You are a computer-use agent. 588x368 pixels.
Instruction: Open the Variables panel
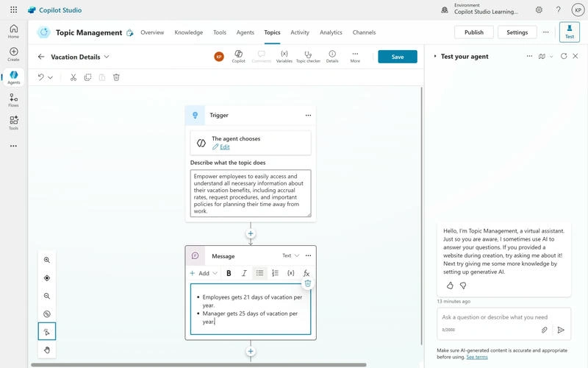click(x=284, y=57)
